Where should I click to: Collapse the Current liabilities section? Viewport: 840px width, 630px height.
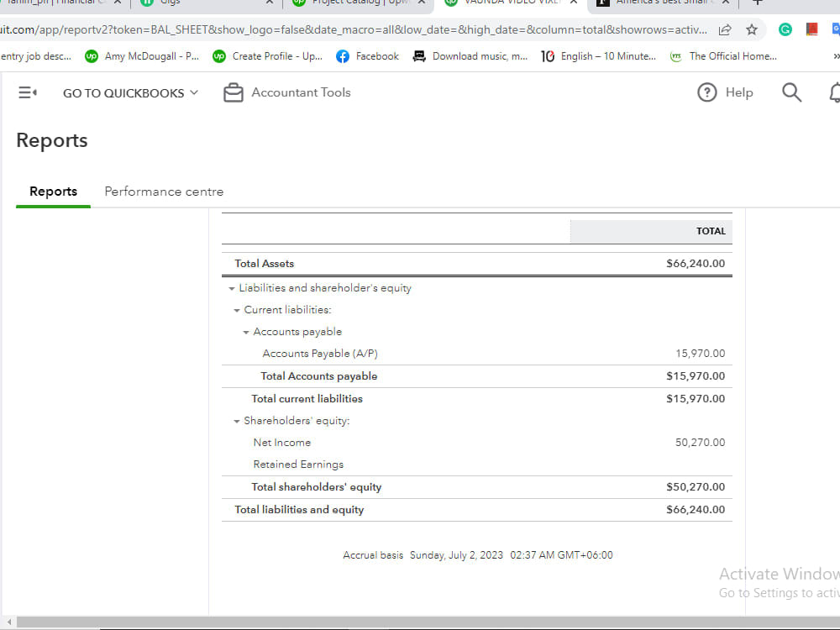236,310
